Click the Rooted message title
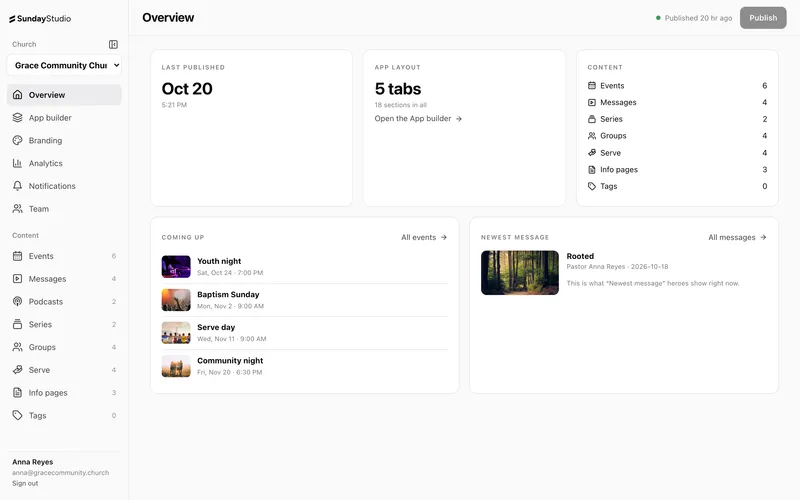The image size is (800, 500). (580, 256)
